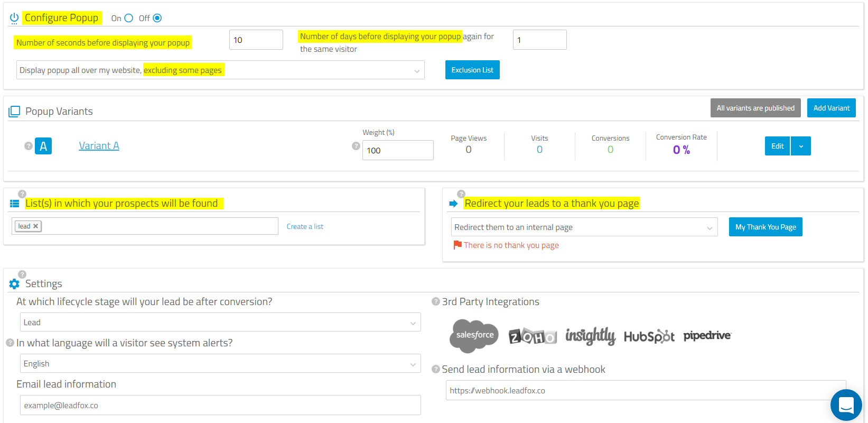Open the Variant A link
The image size is (868, 423).
[99, 145]
